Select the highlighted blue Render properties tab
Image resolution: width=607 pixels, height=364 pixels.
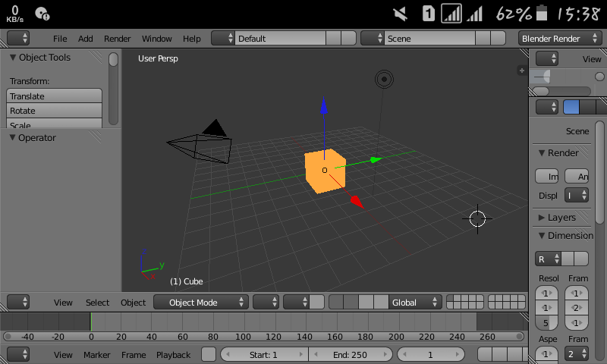[x=571, y=107]
